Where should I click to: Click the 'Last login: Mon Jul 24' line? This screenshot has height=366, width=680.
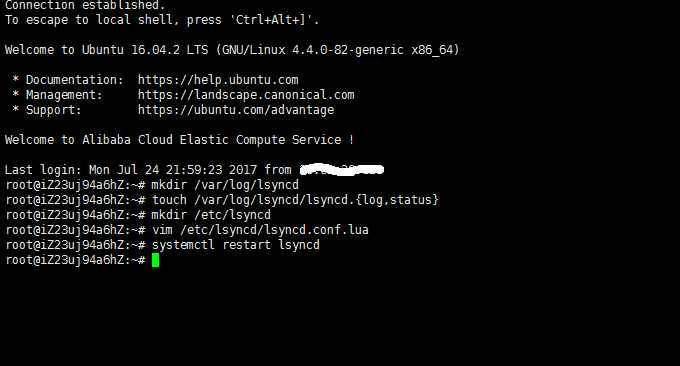point(194,170)
